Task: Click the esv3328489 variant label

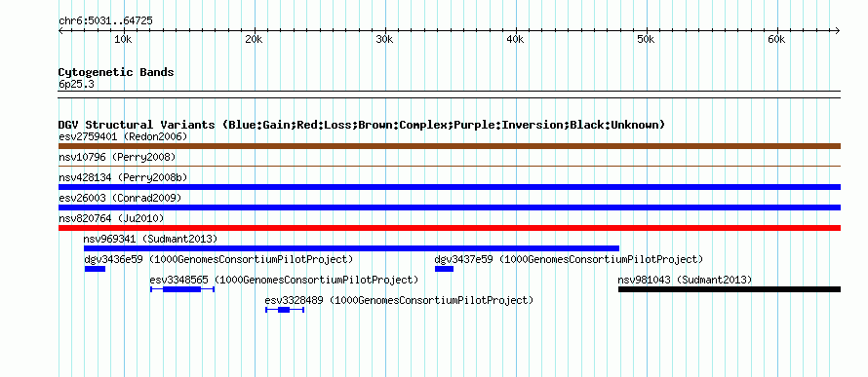Action: pos(399,301)
